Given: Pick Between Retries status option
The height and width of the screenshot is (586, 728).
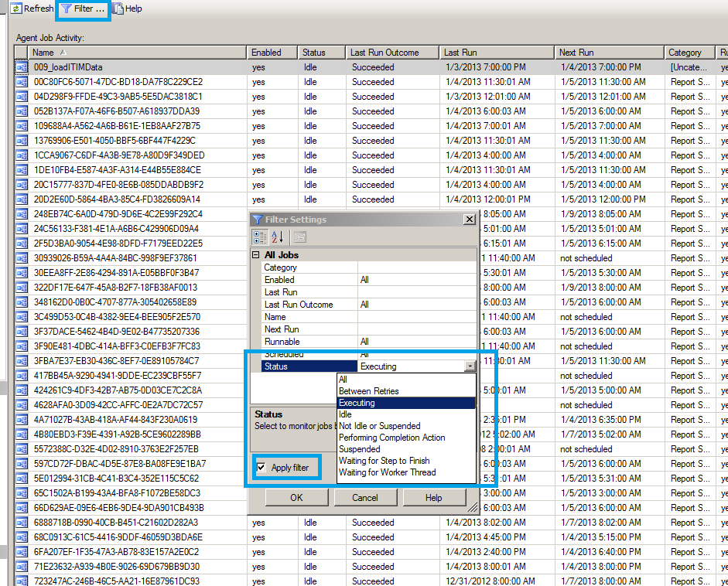Looking at the screenshot, I should tap(368, 391).
